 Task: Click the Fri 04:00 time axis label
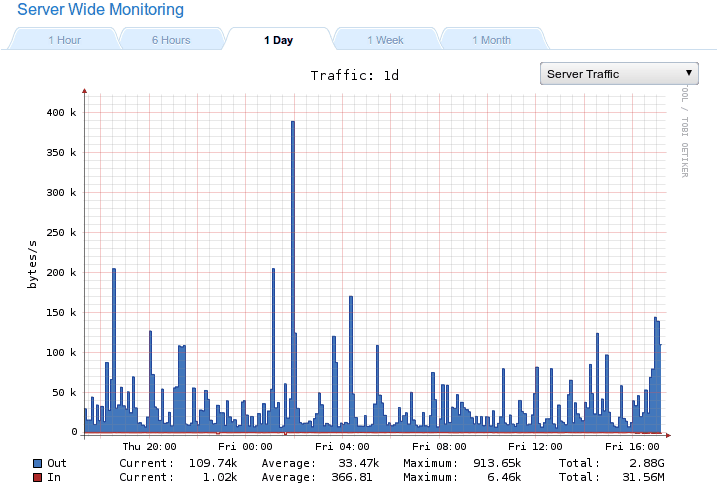(341, 447)
